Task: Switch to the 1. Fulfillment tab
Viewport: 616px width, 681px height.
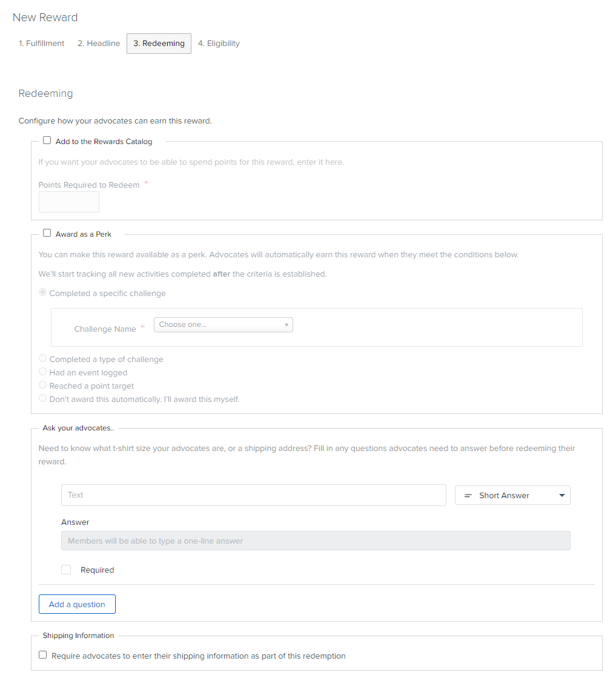Action: [41, 44]
